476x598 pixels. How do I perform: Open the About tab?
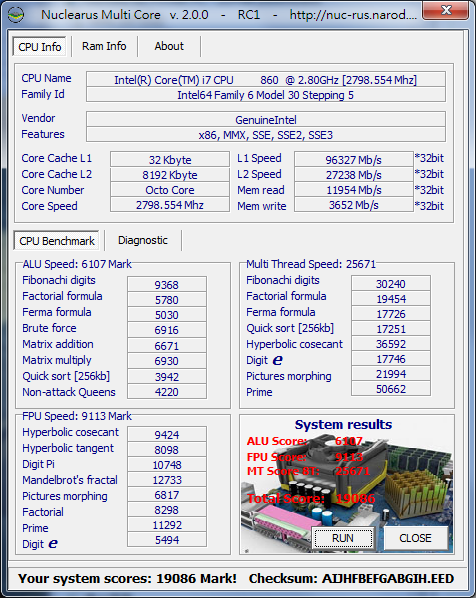point(169,46)
